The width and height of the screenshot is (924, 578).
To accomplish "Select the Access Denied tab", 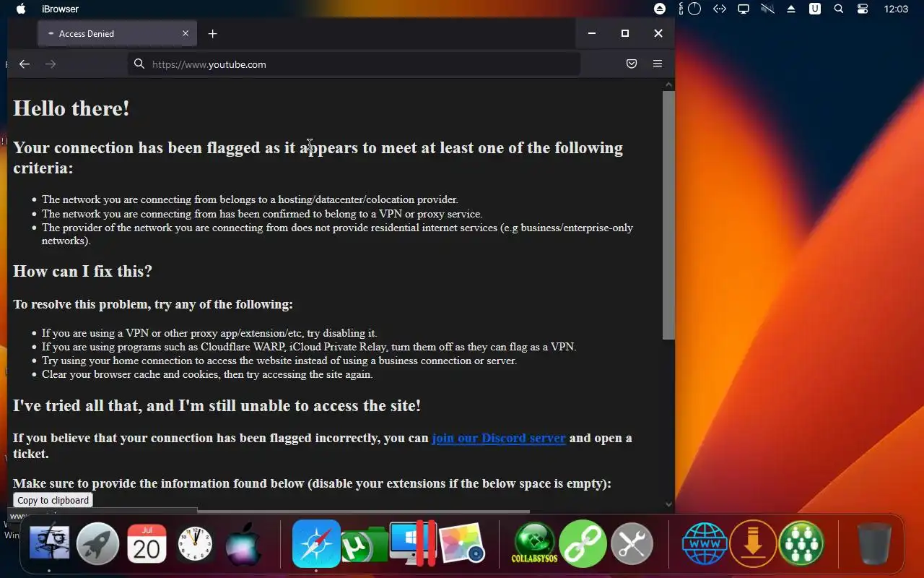I will 115,33.
